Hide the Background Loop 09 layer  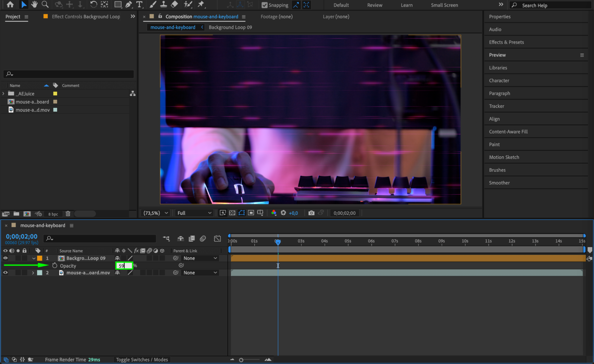click(5, 258)
